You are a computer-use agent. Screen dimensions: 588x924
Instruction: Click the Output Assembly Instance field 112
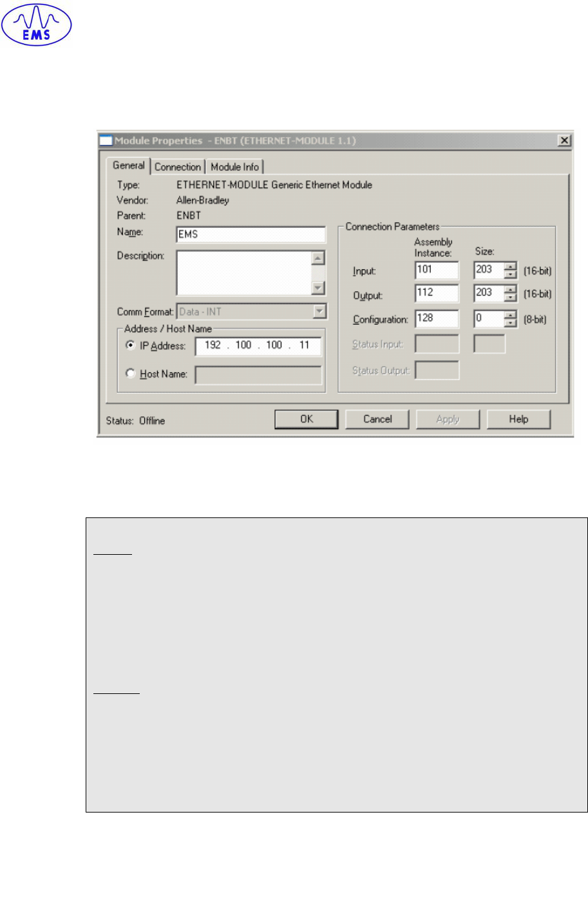tap(437, 293)
